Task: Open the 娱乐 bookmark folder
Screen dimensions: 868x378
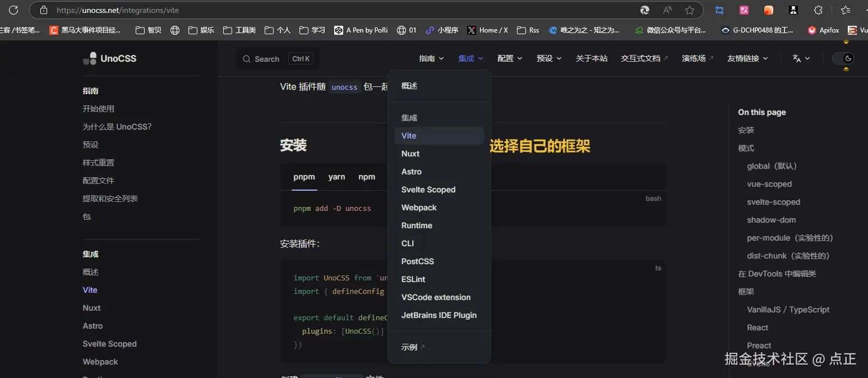Action: tap(201, 30)
